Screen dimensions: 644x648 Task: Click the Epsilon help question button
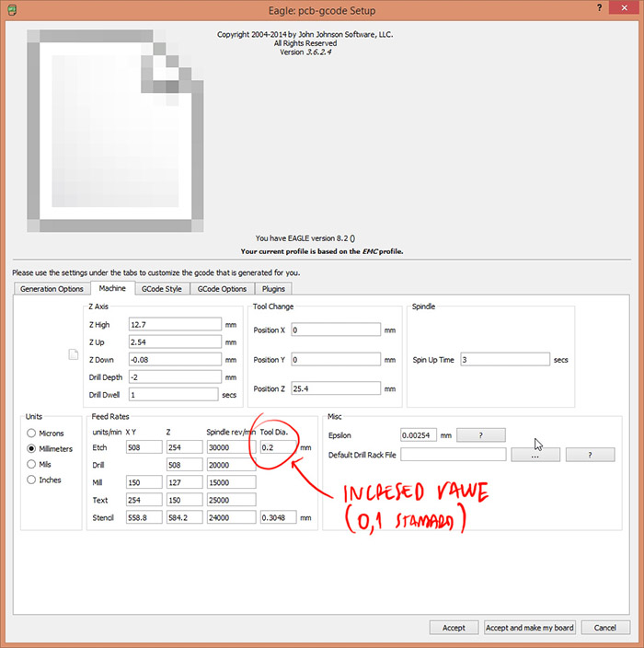click(x=481, y=435)
